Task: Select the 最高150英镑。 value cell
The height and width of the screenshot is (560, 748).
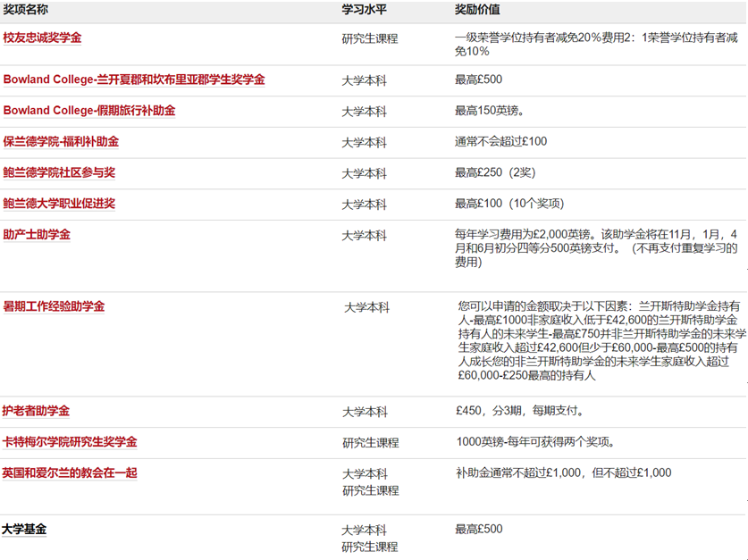Action: [490, 111]
